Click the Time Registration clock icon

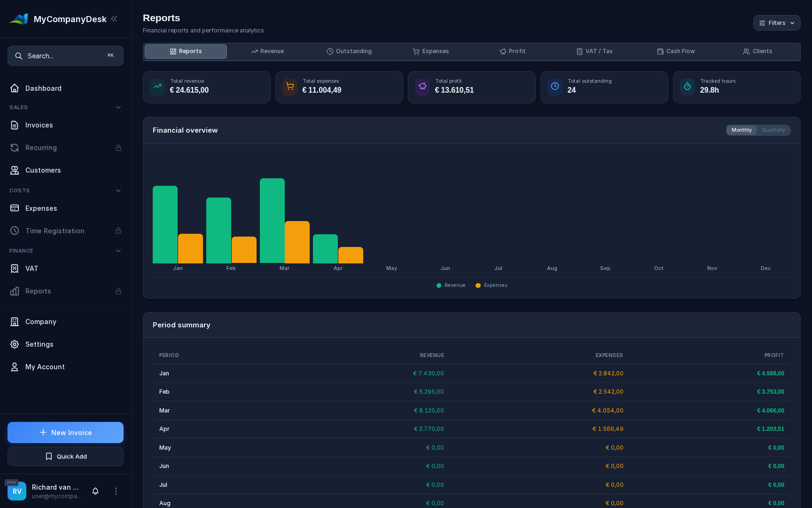[14, 231]
